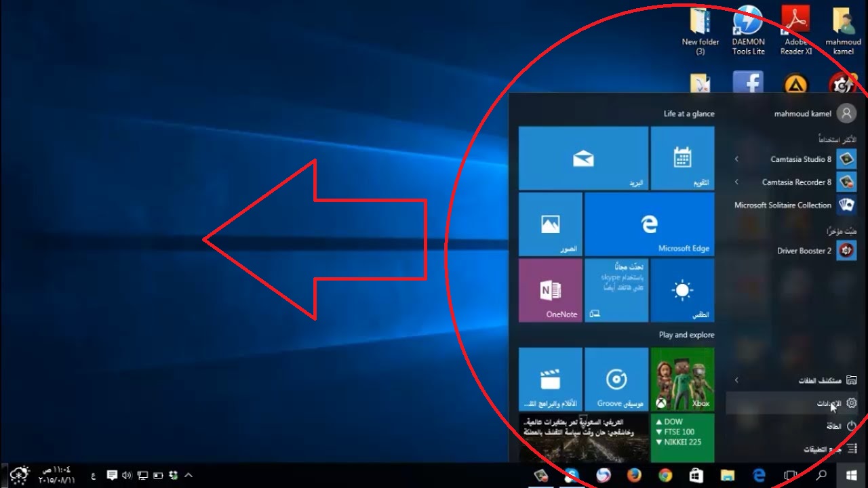Click the Play and explore group header

point(686,335)
